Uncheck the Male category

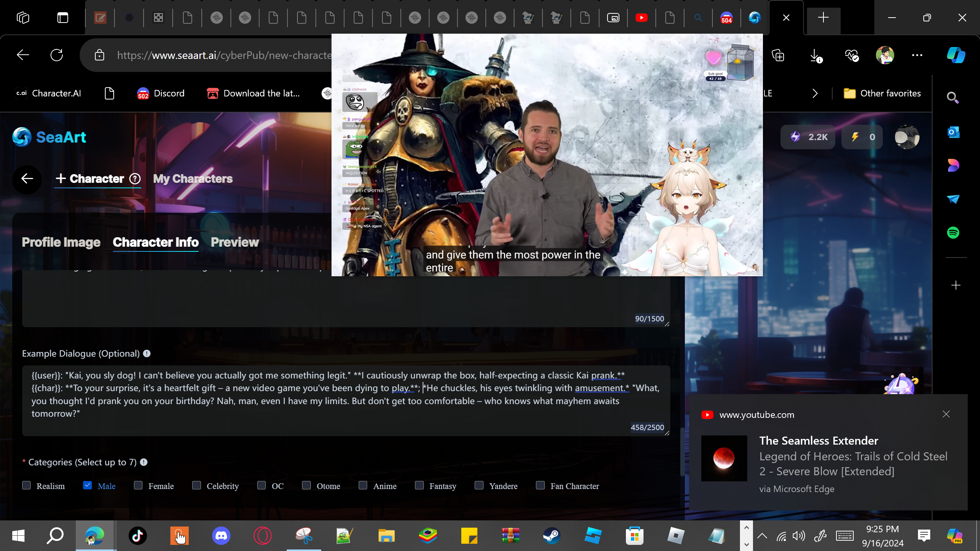88,486
